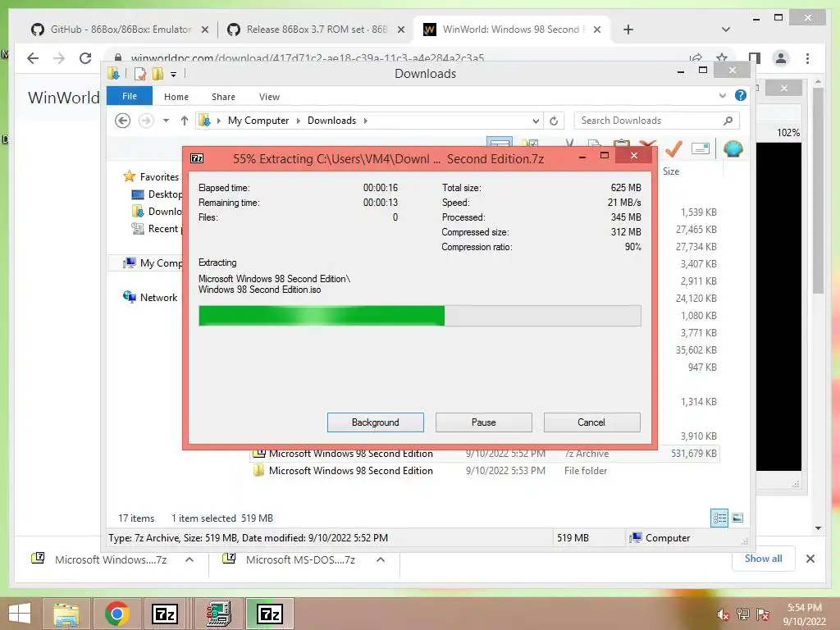840x630 pixels.
Task: Click the Properties quick access icon in Explorer
Action: pos(139,74)
